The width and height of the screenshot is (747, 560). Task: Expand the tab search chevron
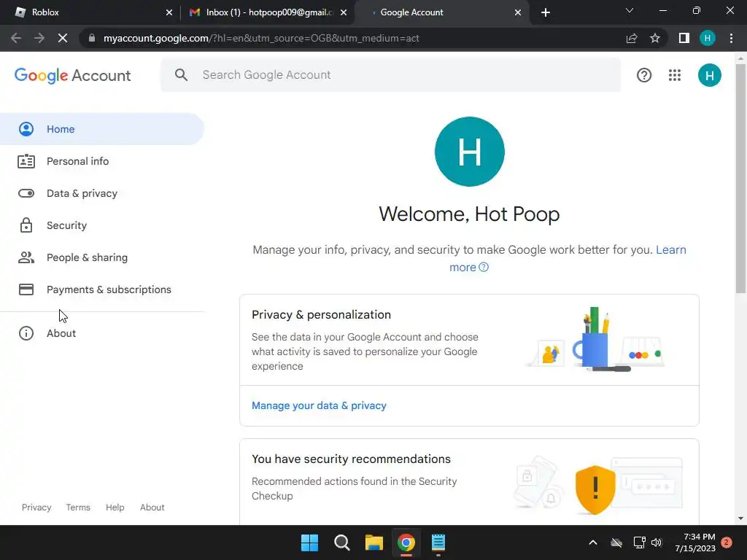tap(630, 10)
